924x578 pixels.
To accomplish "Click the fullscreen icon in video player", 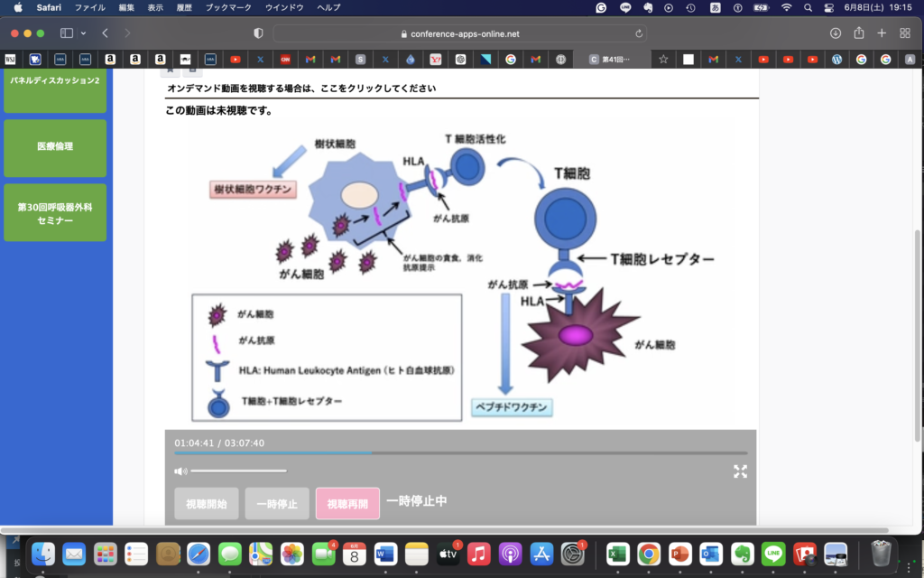I will click(x=740, y=471).
